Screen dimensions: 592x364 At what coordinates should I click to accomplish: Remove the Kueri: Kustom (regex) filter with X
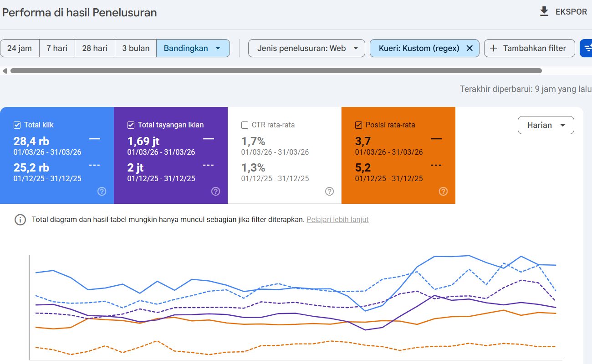click(x=470, y=48)
